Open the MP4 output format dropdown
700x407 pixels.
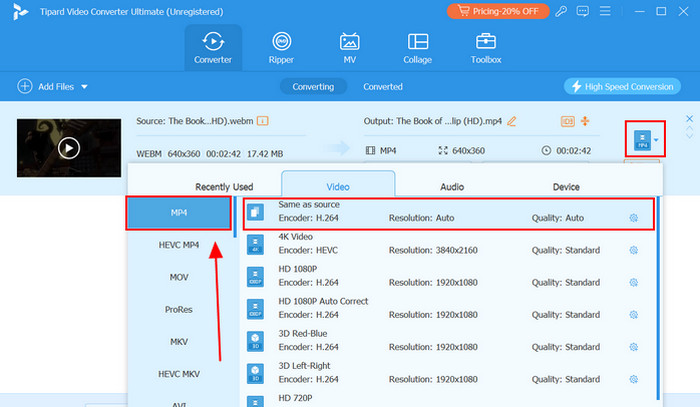click(x=646, y=140)
